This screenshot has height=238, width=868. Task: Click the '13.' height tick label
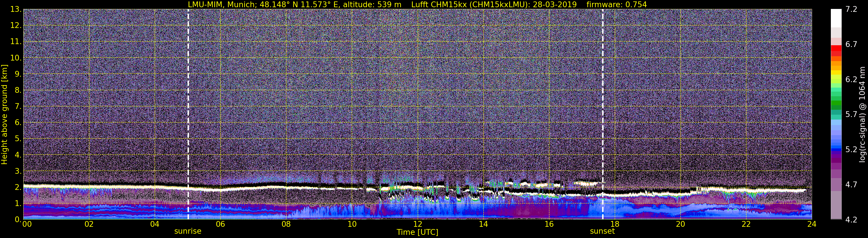(x=16, y=10)
